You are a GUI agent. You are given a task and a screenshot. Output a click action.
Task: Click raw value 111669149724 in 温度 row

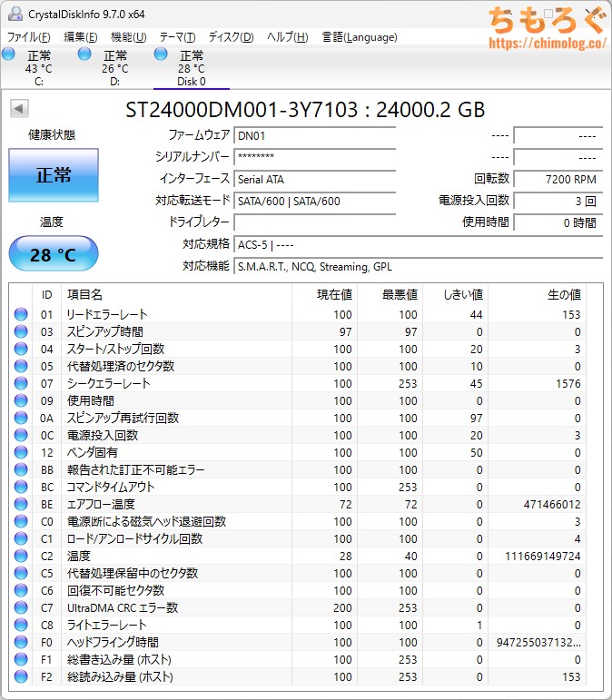542,557
